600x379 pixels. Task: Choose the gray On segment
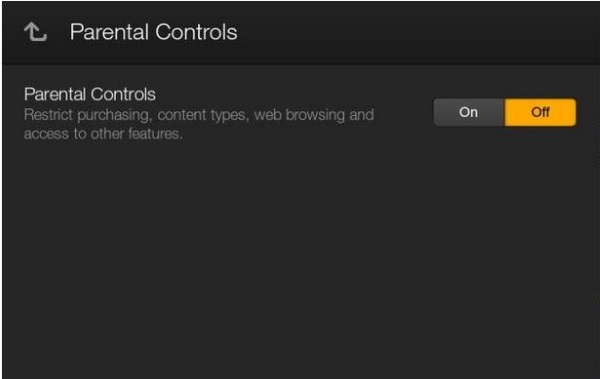469,112
